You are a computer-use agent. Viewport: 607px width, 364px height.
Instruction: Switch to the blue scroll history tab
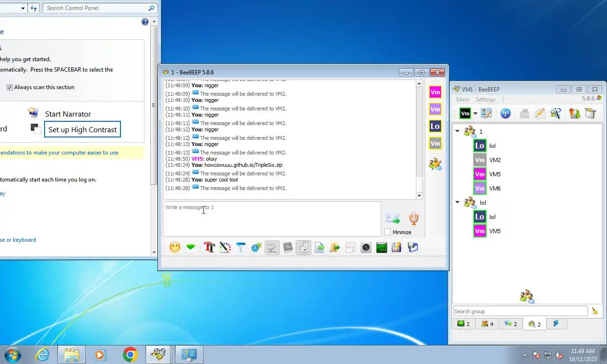556,324
